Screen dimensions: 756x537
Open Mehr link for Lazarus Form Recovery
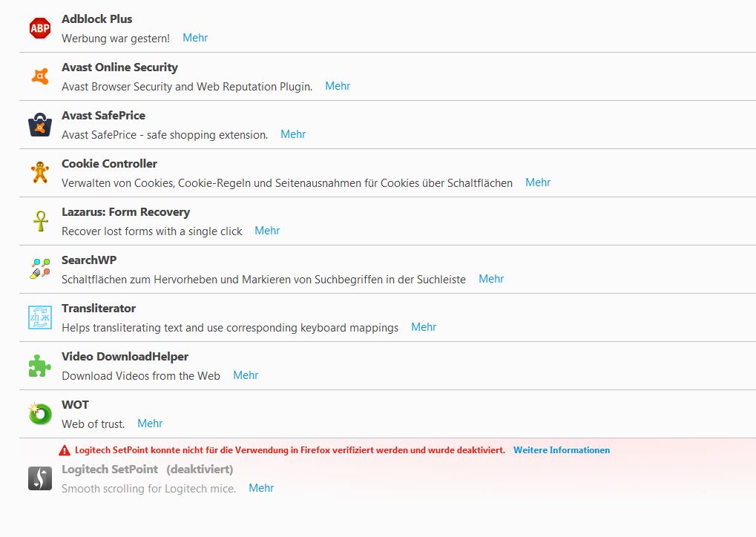point(267,231)
